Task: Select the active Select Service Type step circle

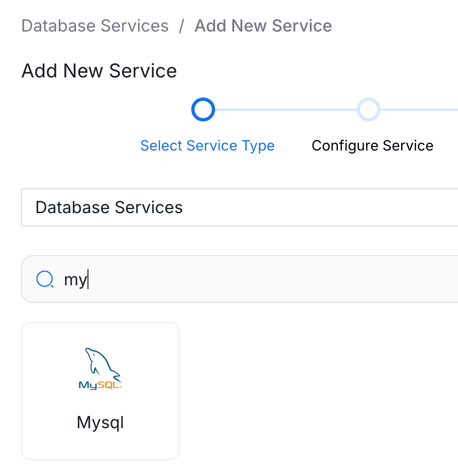Action: click(203, 109)
